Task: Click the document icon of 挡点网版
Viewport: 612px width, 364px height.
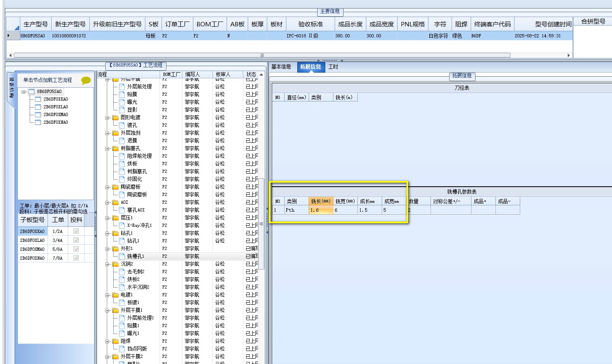Action: [122, 349]
